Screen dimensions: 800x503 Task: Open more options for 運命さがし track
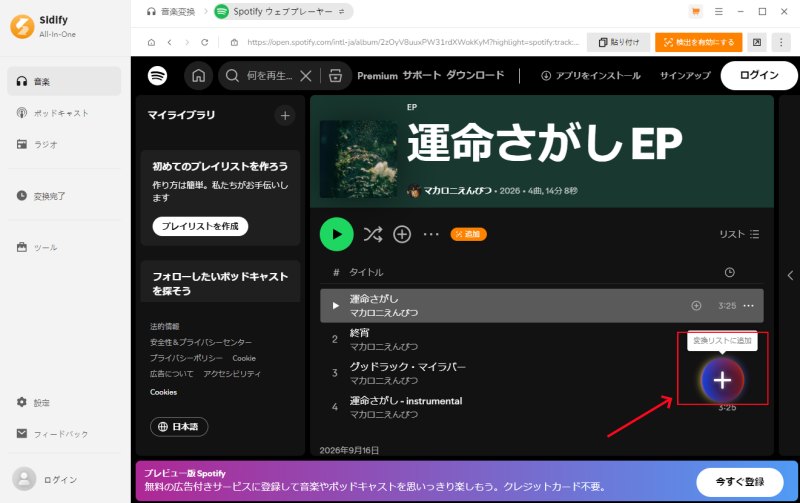748,306
